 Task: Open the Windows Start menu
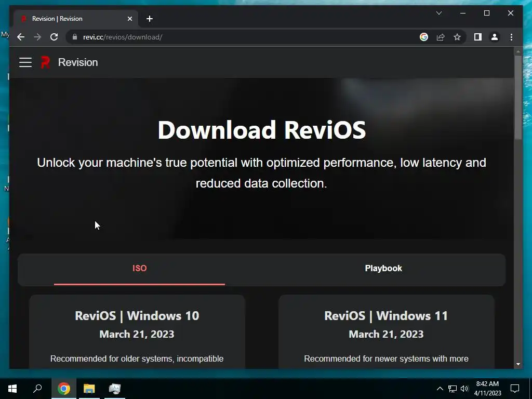pyautogui.click(x=12, y=389)
